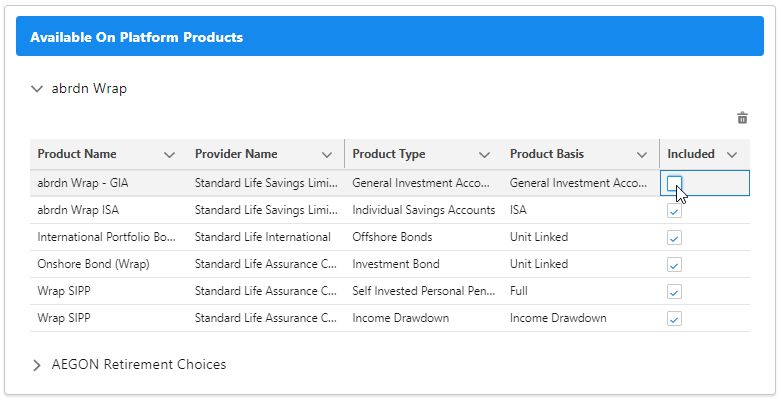The width and height of the screenshot is (781, 403).
Task: Sort by the Provider Name column header
Action: pos(236,154)
